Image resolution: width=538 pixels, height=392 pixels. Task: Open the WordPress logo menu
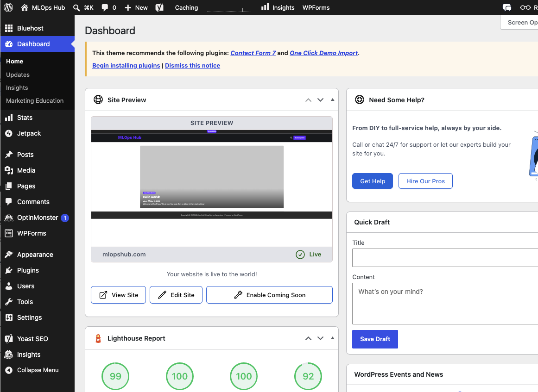8,7
